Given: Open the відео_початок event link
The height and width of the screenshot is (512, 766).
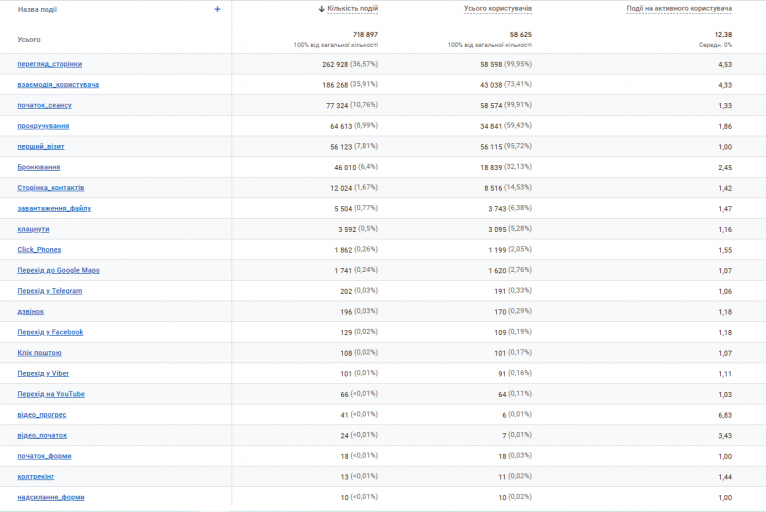Looking at the screenshot, I should tap(43, 435).
